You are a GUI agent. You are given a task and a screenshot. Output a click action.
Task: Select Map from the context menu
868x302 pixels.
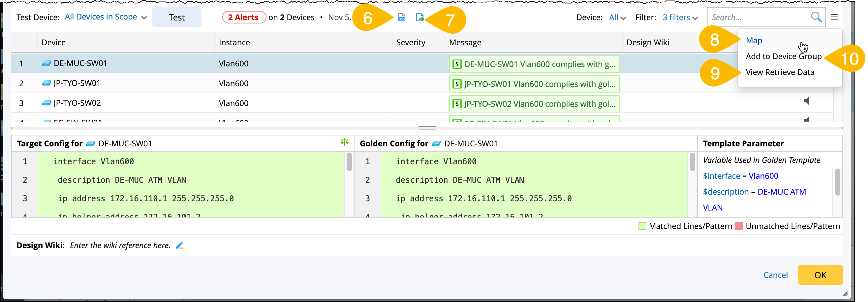(754, 41)
